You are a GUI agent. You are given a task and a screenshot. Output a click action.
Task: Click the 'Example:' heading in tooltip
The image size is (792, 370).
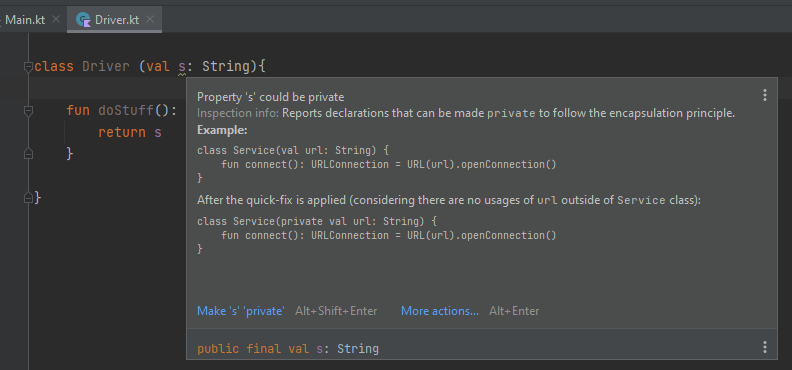[x=222, y=131]
